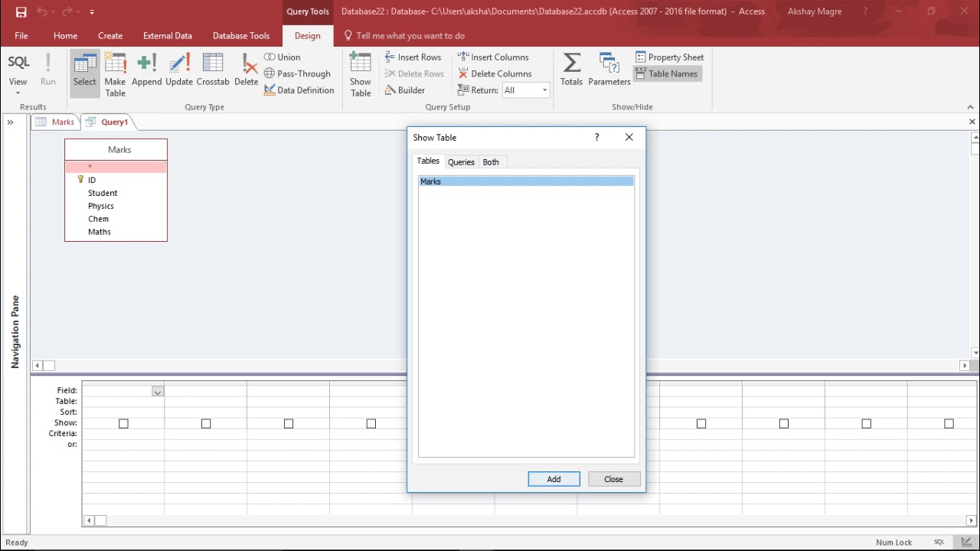The image size is (980, 551).
Task: Open View button dropdown arrow
Action: coord(18,93)
